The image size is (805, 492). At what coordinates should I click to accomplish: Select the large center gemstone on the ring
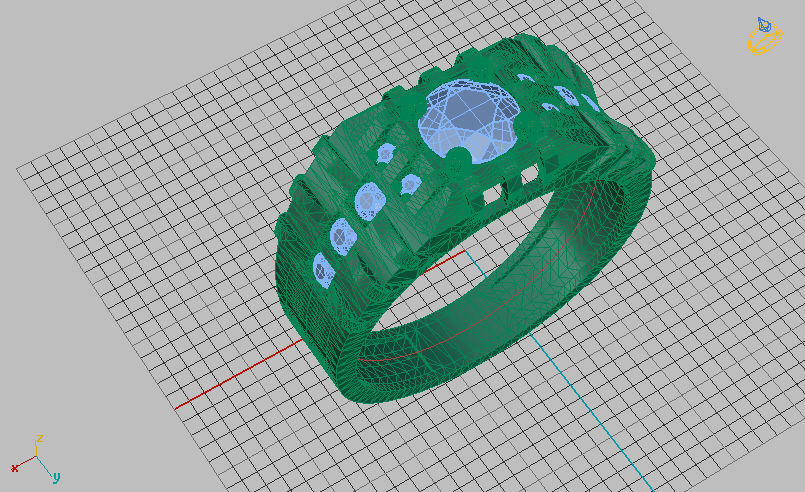click(x=467, y=121)
